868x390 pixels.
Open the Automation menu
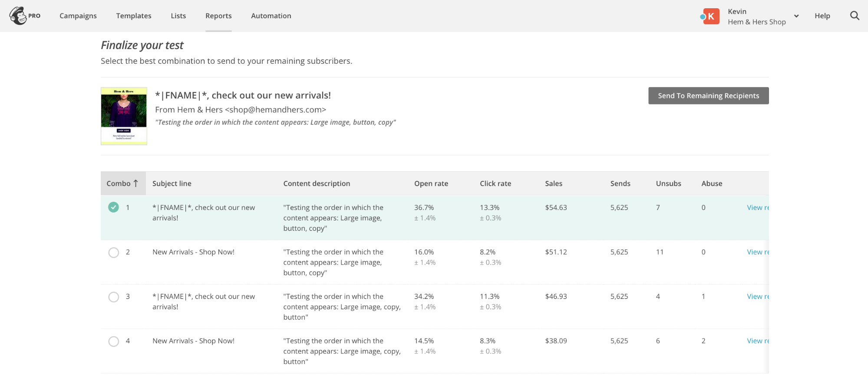(271, 16)
